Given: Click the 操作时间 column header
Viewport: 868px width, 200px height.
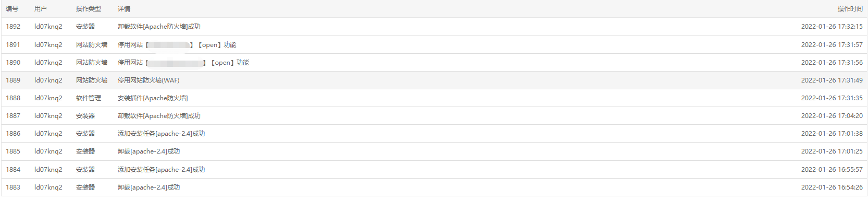Looking at the screenshot, I should point(850,9).
